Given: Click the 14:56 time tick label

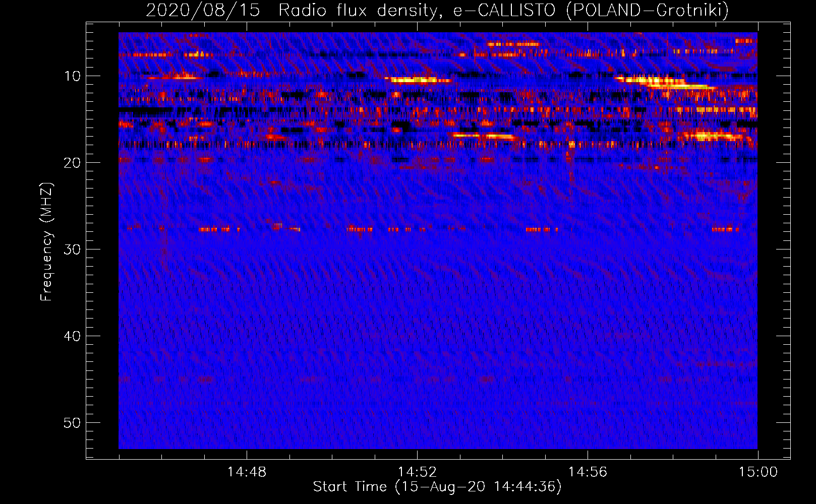Looking at the screenshot, I should pyautogui.click(x=588, y=472).
